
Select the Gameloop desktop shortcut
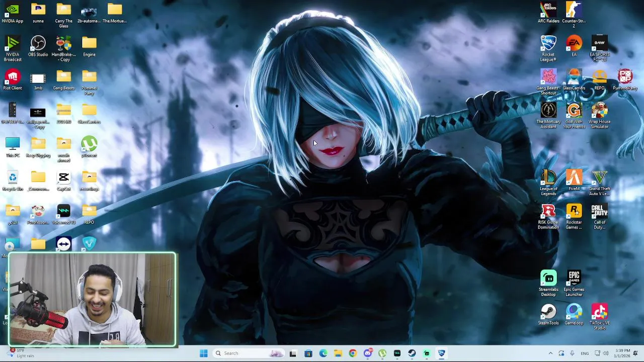574,315
